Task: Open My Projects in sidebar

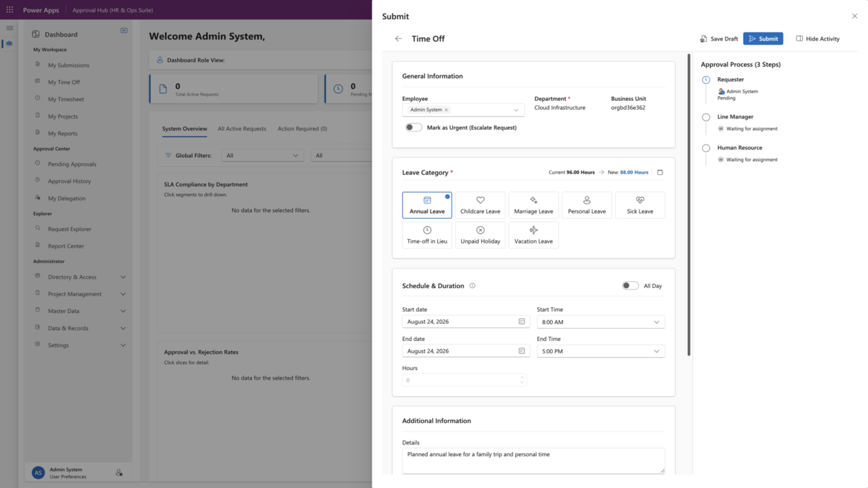Action: 63,117
